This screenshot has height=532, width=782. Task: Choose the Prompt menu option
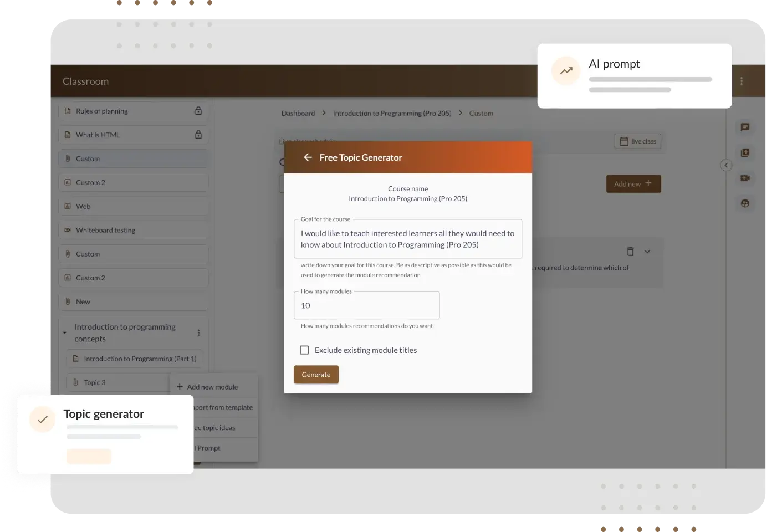[209, 448]
